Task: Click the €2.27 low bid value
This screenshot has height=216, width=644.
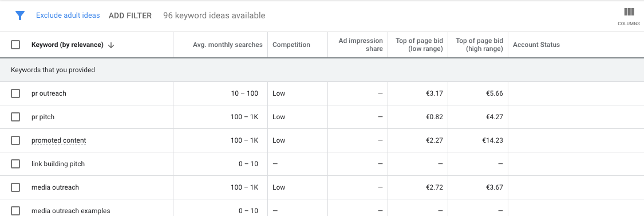Action: [x=434, y=140]
